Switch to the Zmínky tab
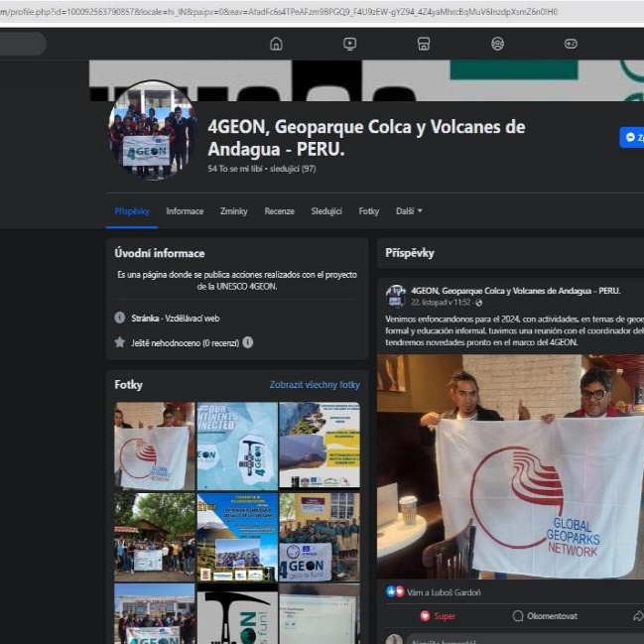The image size is (644, 644). (x=234, y=211)
